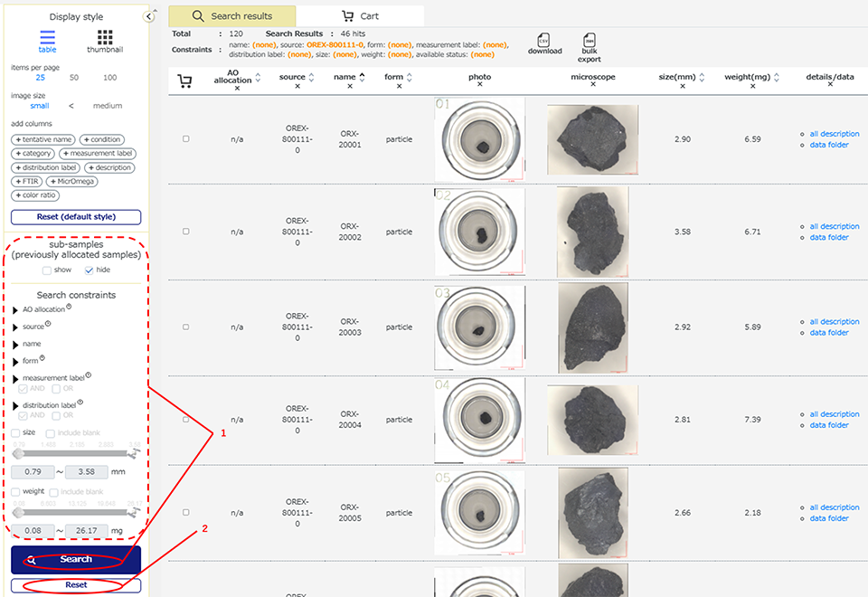Select the checkbox for ORX-20001

(186, 138)
